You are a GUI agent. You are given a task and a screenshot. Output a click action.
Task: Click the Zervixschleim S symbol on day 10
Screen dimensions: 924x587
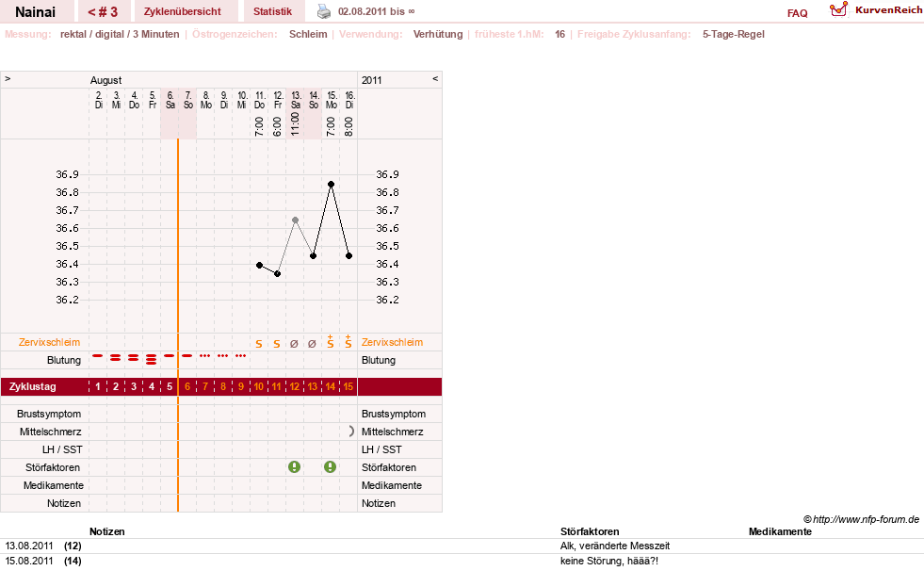click(x=259, y=344)
